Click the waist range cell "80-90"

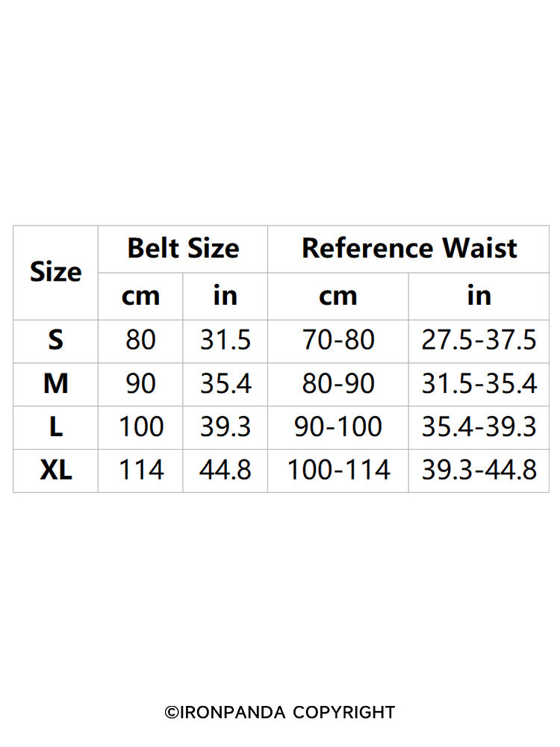point(337,384)
